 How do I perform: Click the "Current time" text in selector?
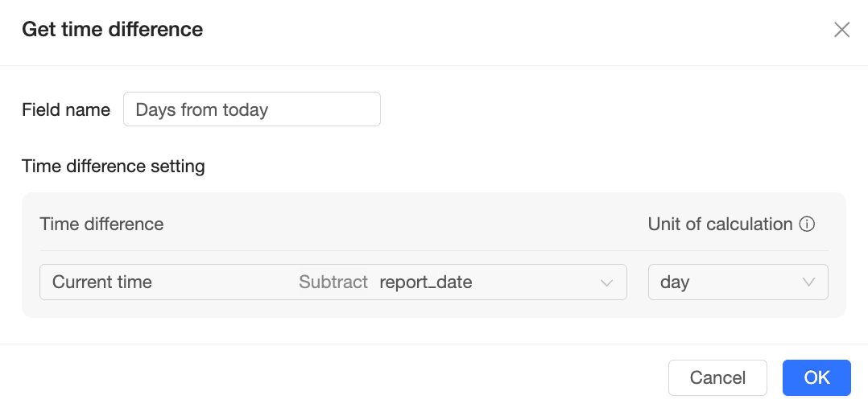(102, 282)
